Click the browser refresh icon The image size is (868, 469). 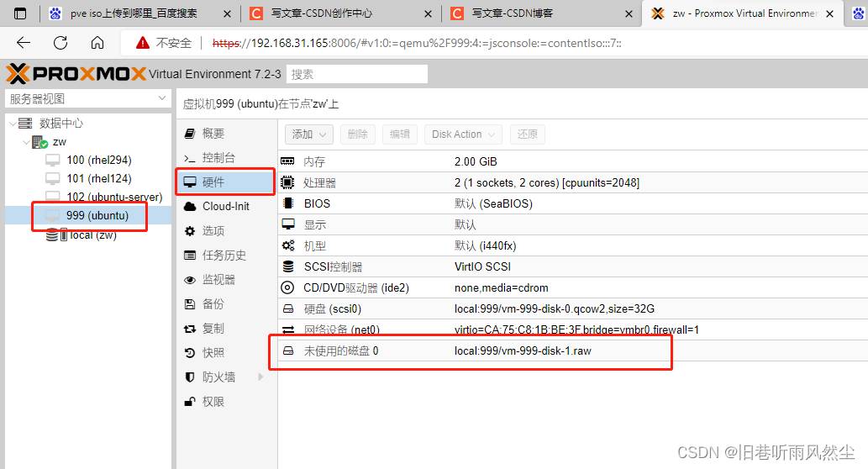(60, 43)
